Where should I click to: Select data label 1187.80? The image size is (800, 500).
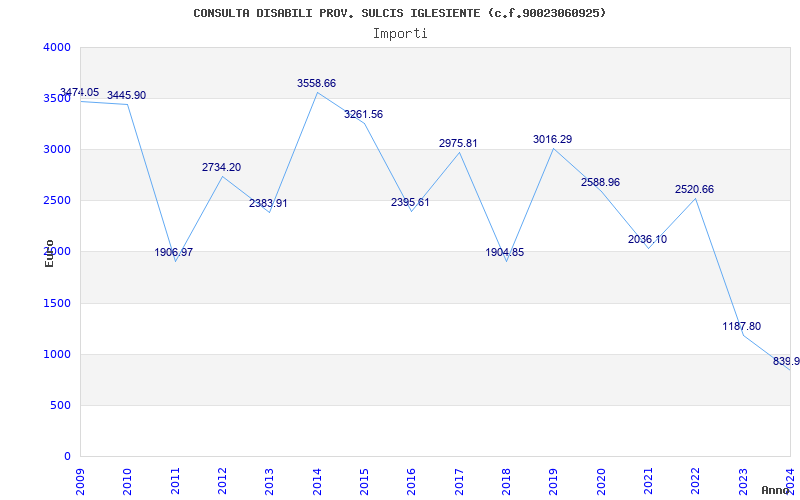pyautogui.click(x=741, y=326)
